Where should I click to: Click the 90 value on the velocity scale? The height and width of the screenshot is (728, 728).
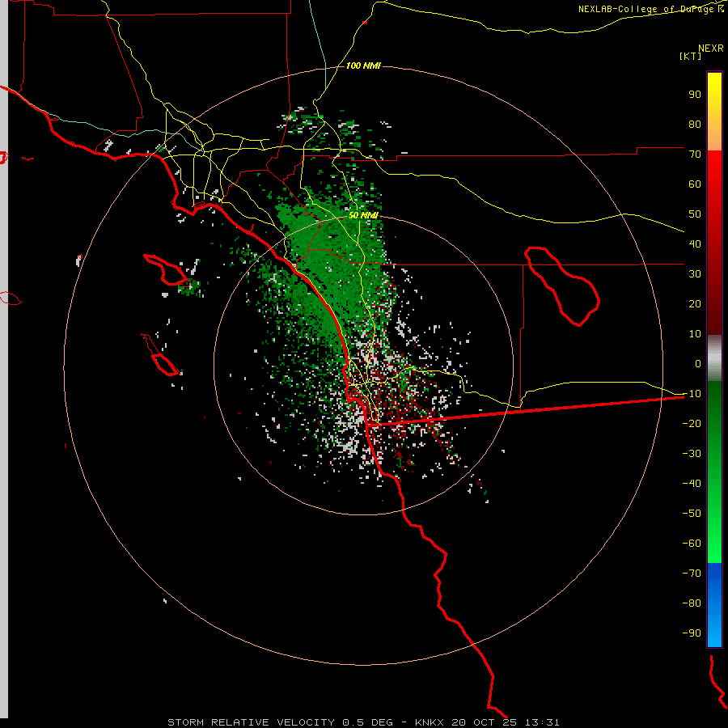pos(695,95)
